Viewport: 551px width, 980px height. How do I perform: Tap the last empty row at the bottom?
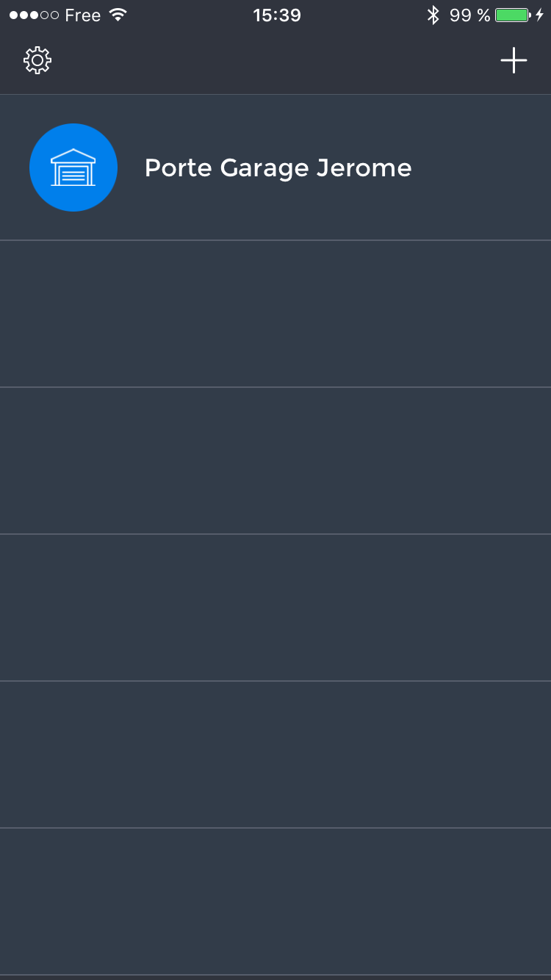(x=275, y=901)
